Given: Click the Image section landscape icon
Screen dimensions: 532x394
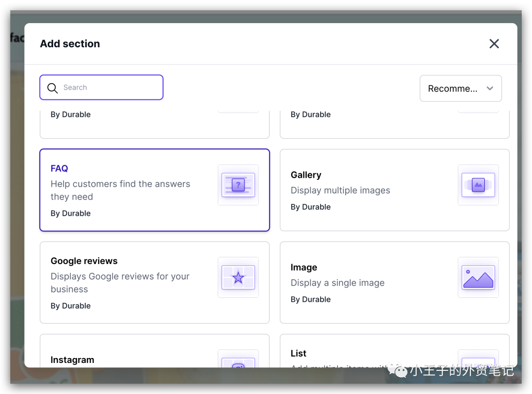Looking at the screenshot, I should [x=478, y=277].
